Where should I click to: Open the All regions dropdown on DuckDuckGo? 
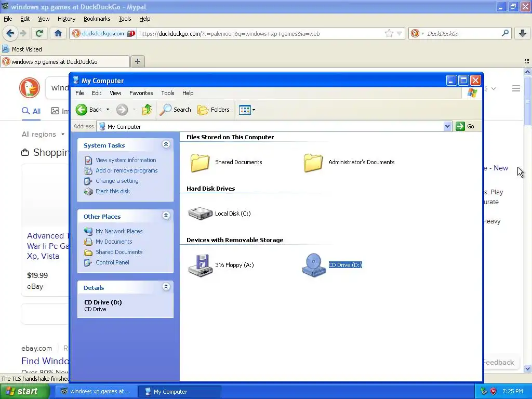tap(43, 135)
